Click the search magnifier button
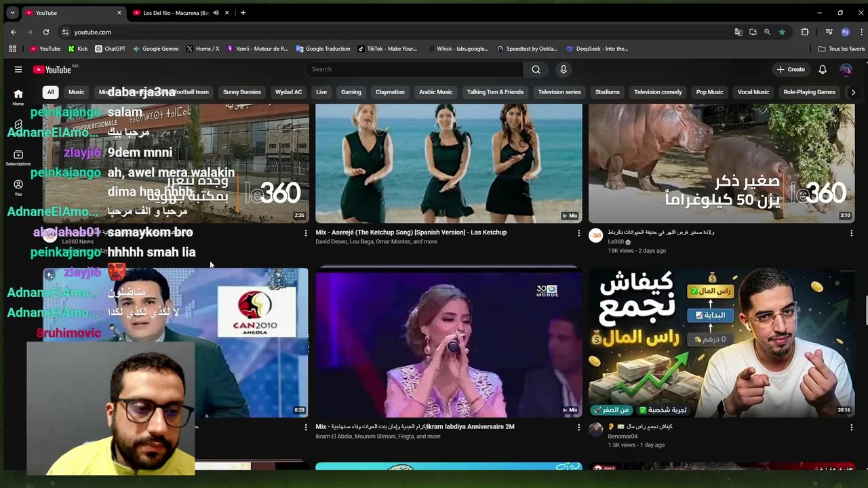This screenshot has width=868, height=488. (536, 69)
